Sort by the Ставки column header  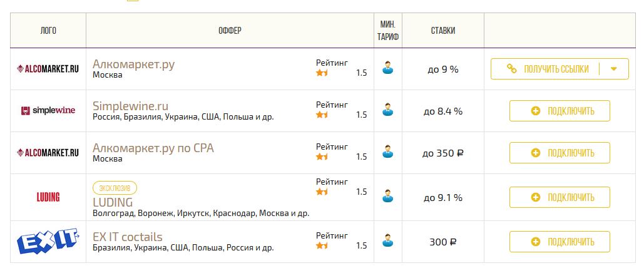[x=443, y=31]
